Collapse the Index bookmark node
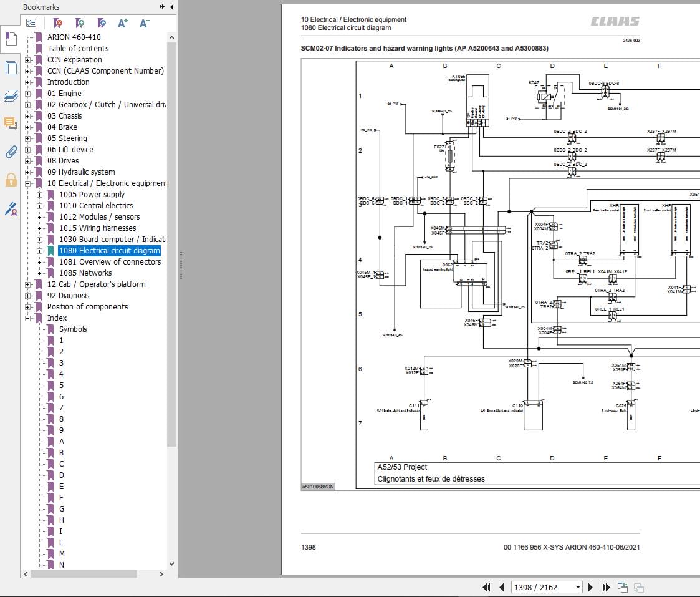The image size is (700, 597). coord(27,318)
